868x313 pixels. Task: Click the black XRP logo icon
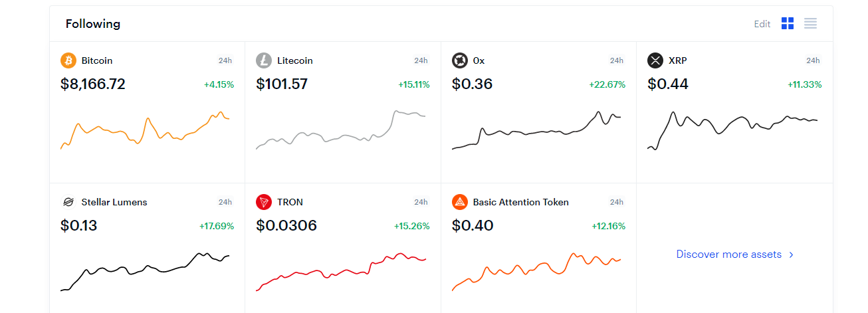pos(655,60)
